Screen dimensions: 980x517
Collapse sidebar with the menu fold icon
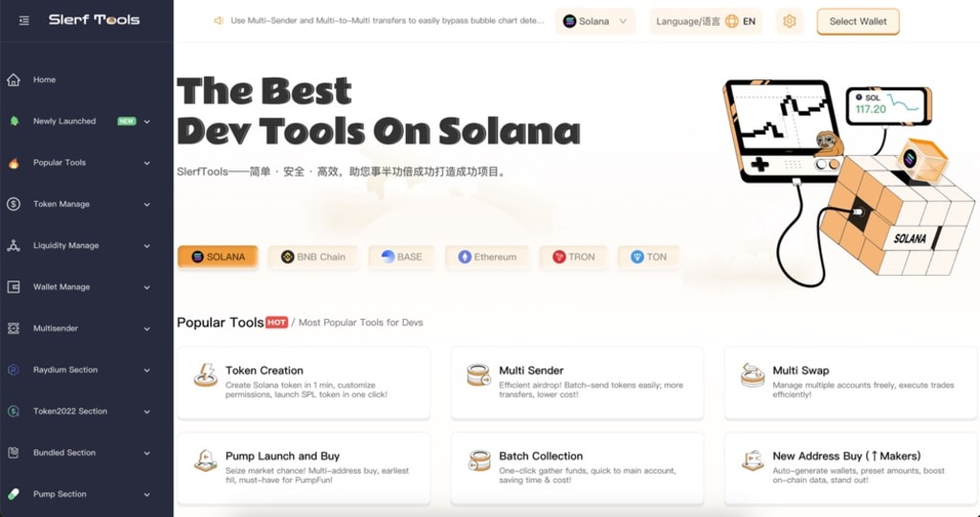pos(24,21)
